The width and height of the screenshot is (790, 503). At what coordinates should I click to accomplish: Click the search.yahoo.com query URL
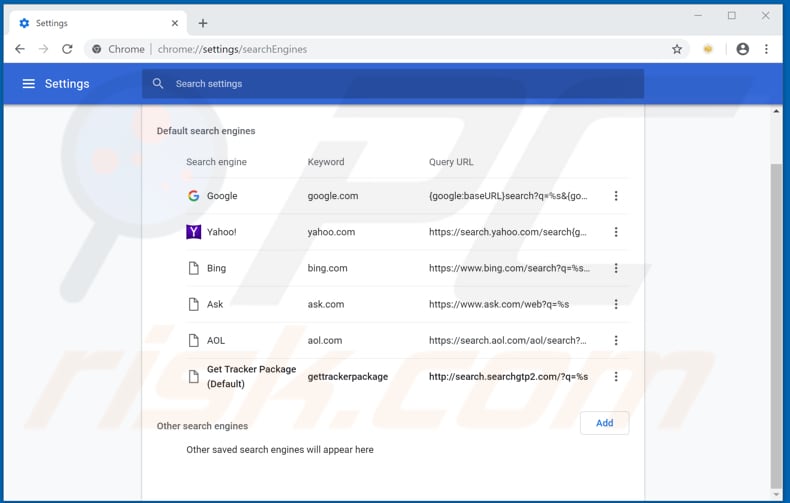pos(508,232)
